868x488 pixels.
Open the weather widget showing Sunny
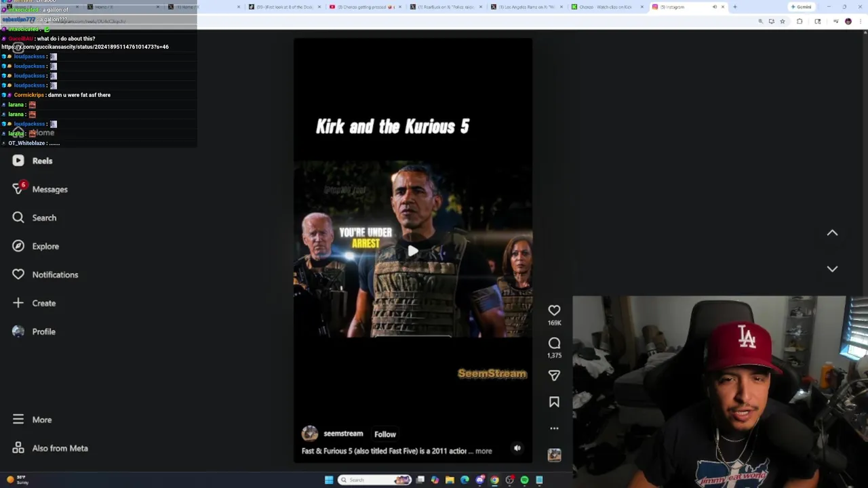coord(18,480)
